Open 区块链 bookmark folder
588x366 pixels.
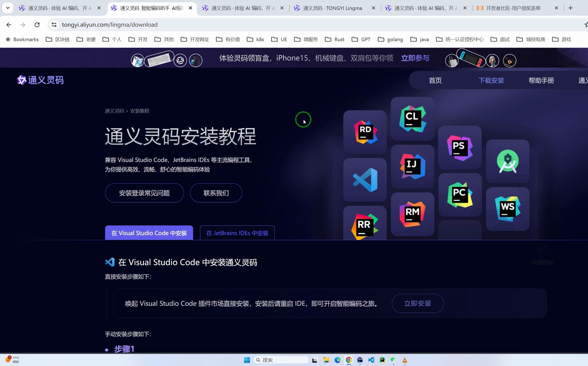point(58,39)
